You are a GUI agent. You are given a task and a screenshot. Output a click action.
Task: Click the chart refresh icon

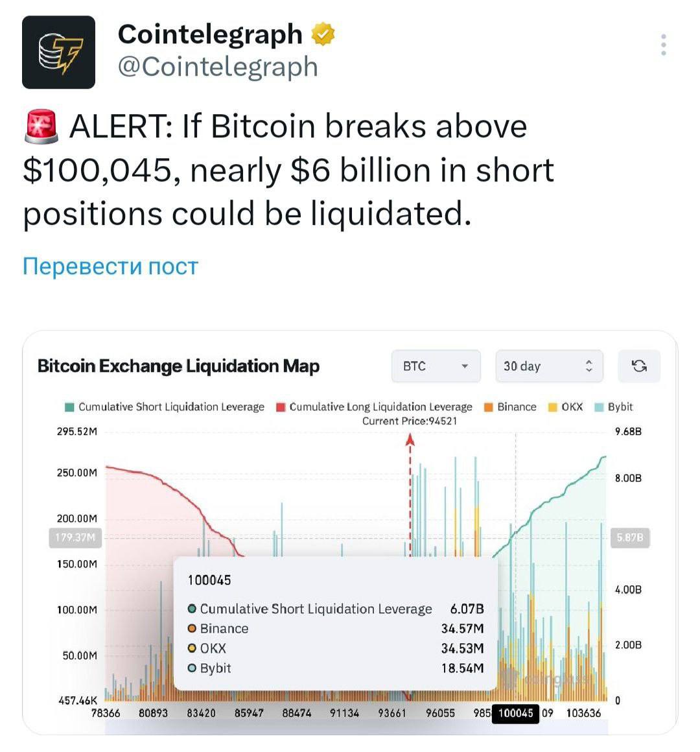(x=639, y=366)
